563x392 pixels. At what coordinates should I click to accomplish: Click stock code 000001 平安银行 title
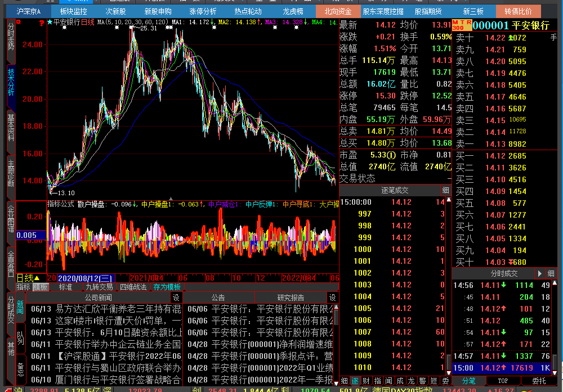tap(511, 25)
